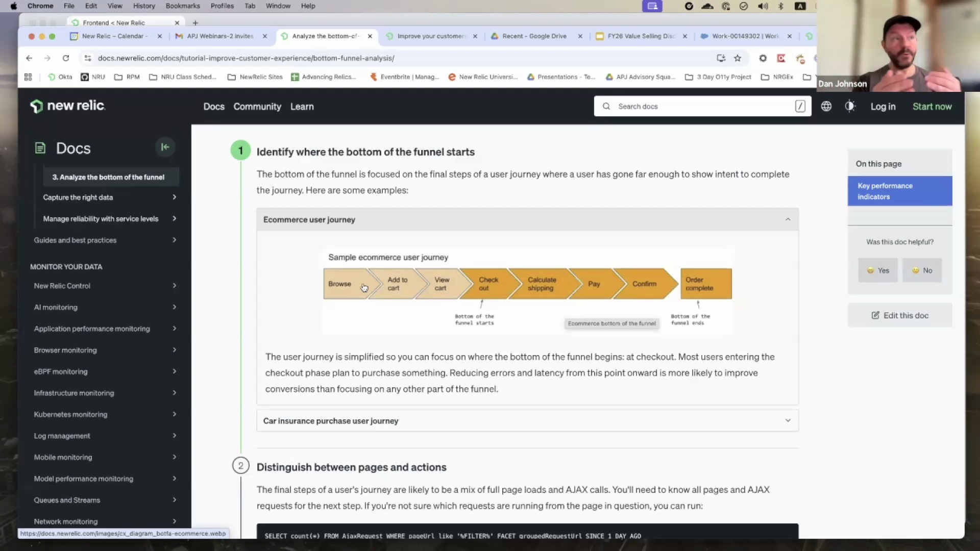This screenshot has width=980, height=551.
Task: Go back with the browser arrow
Action: point(29,58)
